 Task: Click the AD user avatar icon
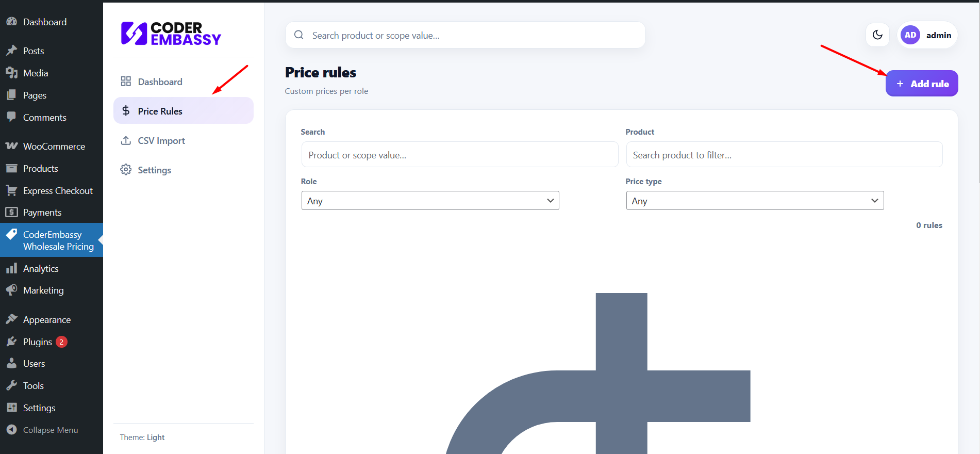tap(910, 35)
